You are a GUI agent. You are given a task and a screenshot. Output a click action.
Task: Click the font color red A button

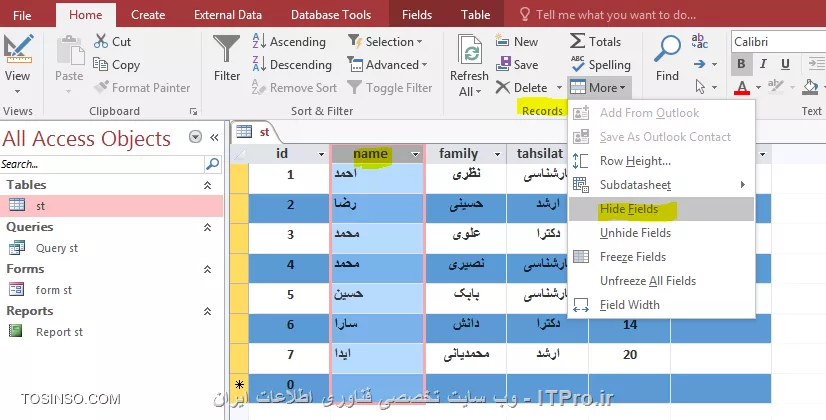point(742,87)
